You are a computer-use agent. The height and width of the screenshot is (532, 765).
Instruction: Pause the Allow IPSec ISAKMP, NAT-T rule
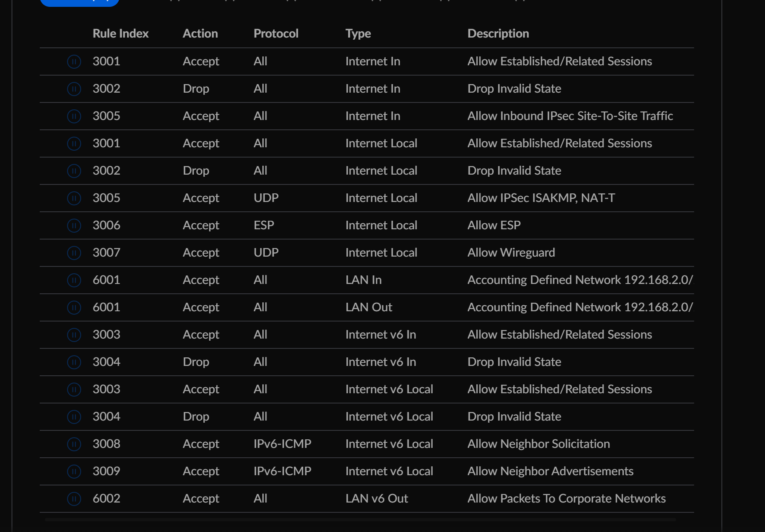pos(74,198)
